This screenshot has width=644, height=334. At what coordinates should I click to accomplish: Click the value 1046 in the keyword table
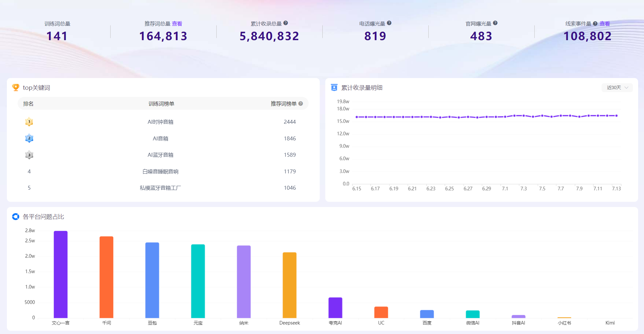pyautogui.click(x=290, y=188)
